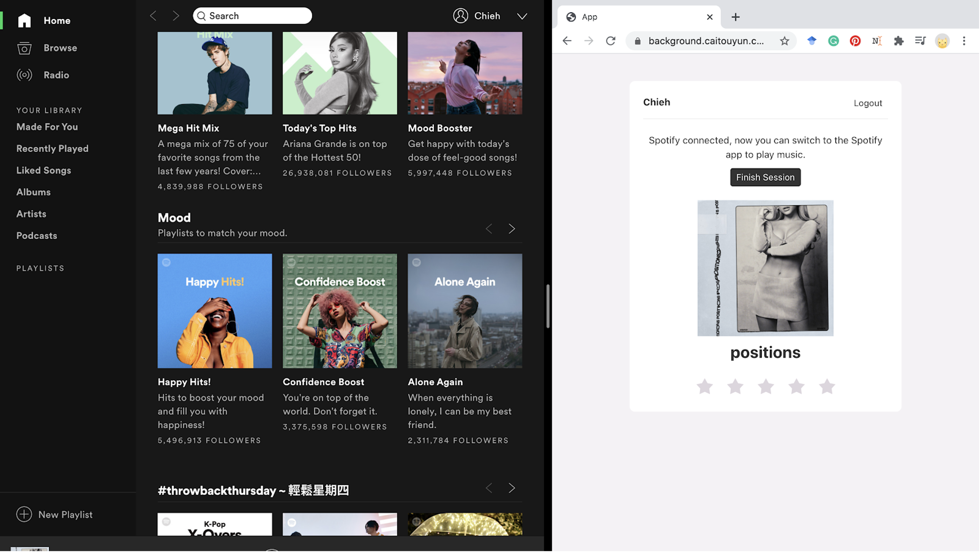Open Recently Played in library
980x552 pixels.
53,149
